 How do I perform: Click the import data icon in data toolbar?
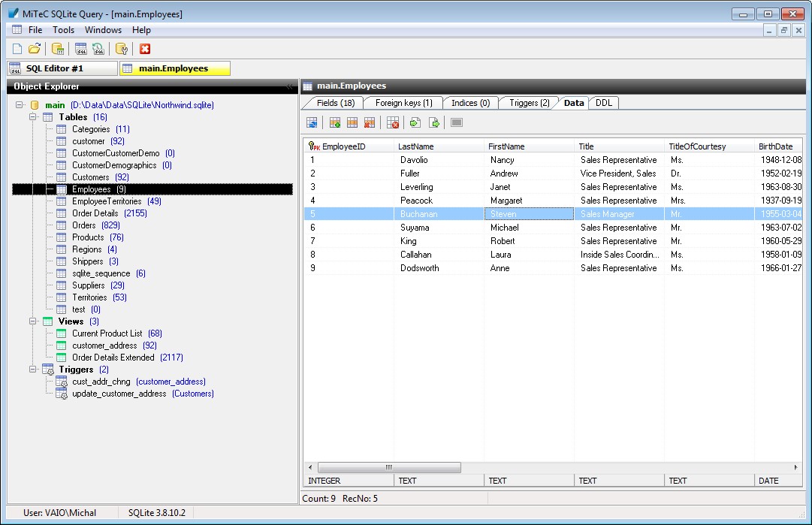click(415, 122)
